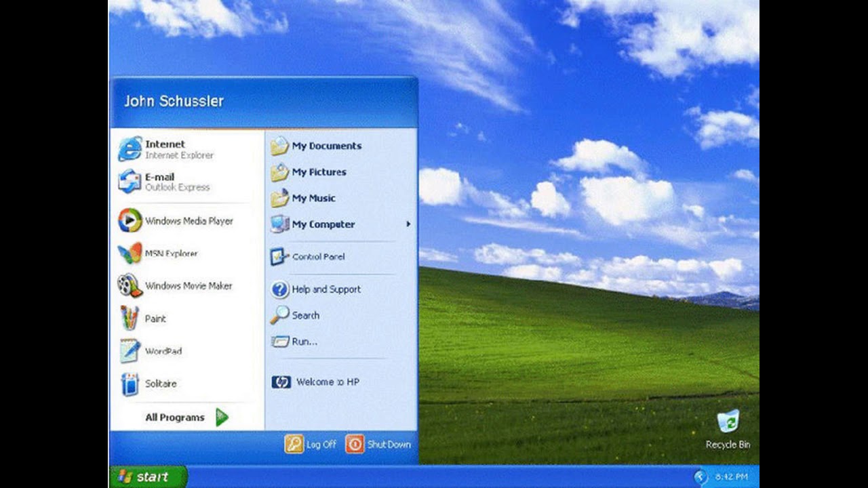Click the 8:42 PM taskbar clock

point(732,477)
